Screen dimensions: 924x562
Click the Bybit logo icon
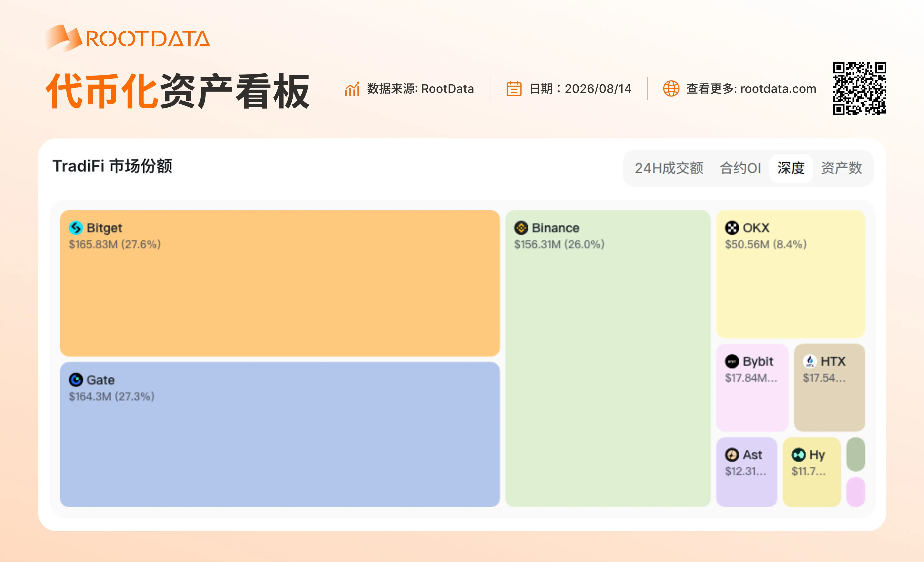click(x=732, y=362)
